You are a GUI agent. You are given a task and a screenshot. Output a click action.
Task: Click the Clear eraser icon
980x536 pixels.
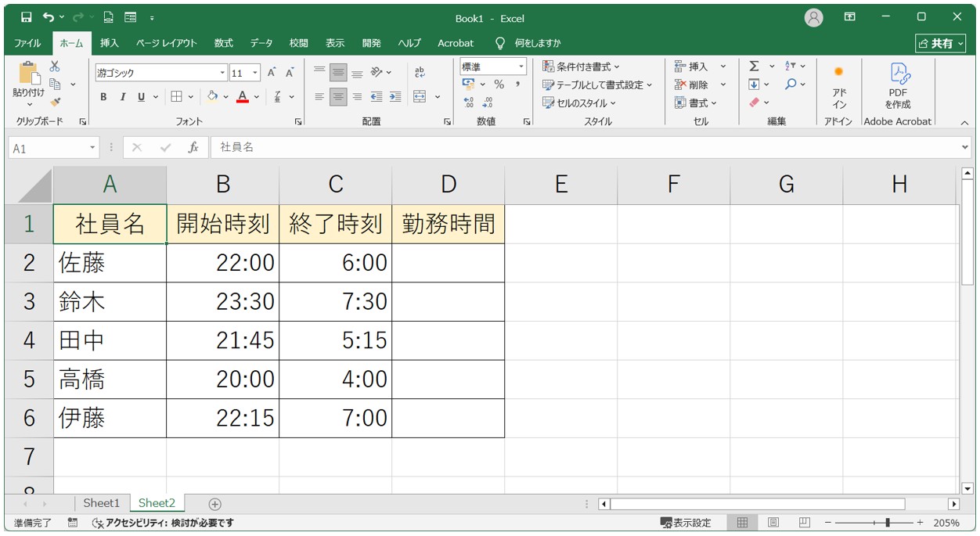pyautogui.click(x=754, y=103)
